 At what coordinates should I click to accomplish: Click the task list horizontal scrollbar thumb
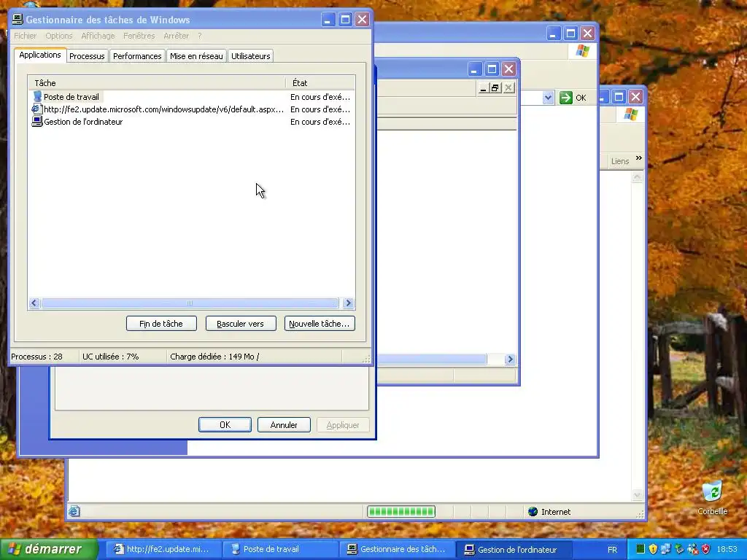pos(190,303)
